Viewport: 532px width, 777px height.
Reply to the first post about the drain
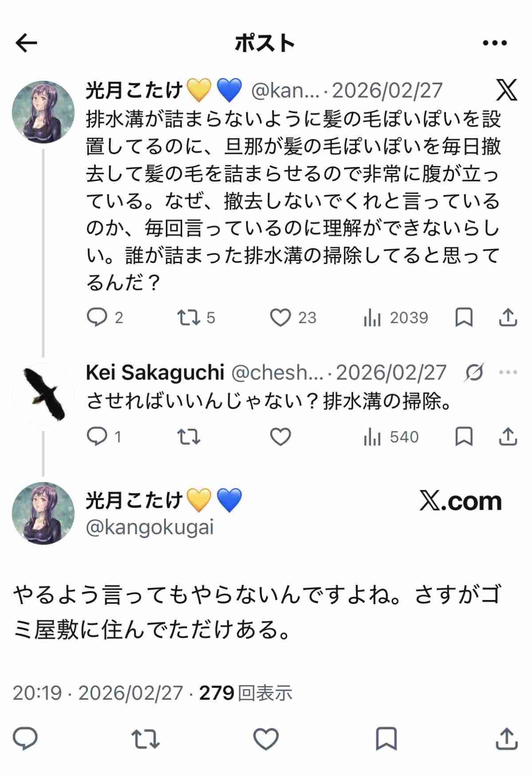pos(97,318)
